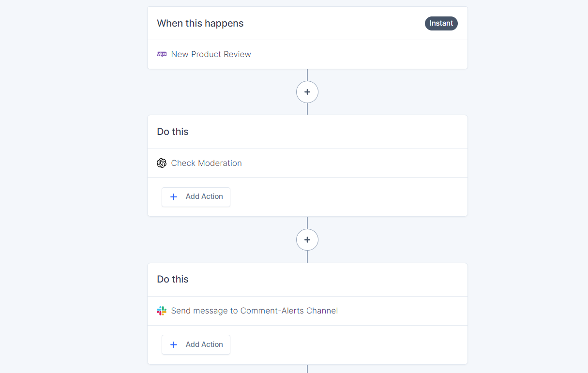Image resolution: width=588 pixels, height=373 pixels.
Task: Click empty footer area right of second Add Action
Action: click(348, 344)
